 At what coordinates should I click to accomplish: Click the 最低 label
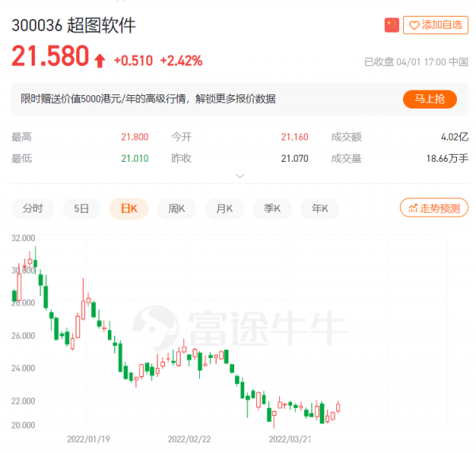[21, 158]
